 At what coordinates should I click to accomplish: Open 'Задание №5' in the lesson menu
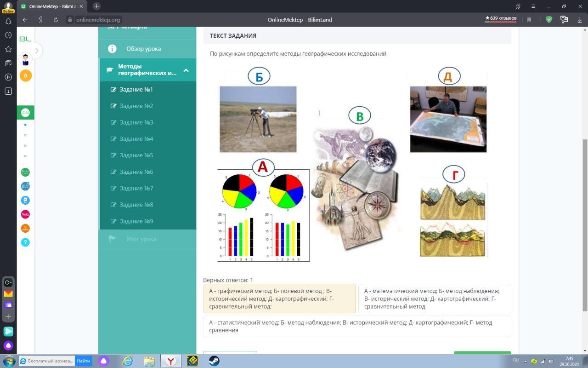(136, 155)
